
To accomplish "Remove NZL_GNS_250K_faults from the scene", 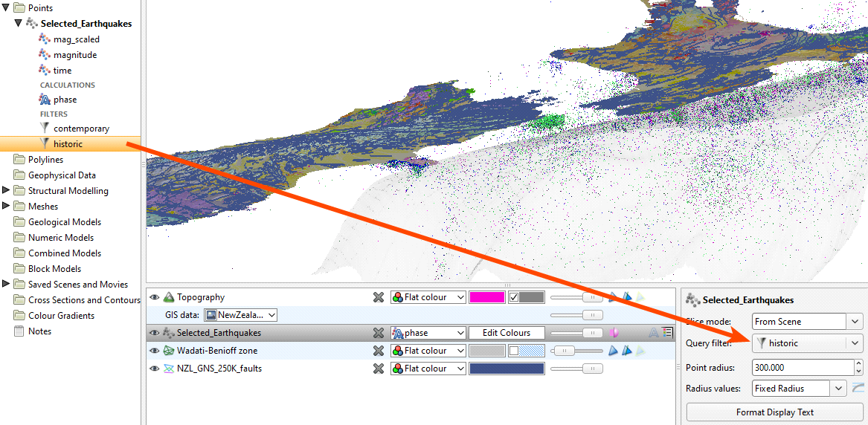I will coord(378,368).
